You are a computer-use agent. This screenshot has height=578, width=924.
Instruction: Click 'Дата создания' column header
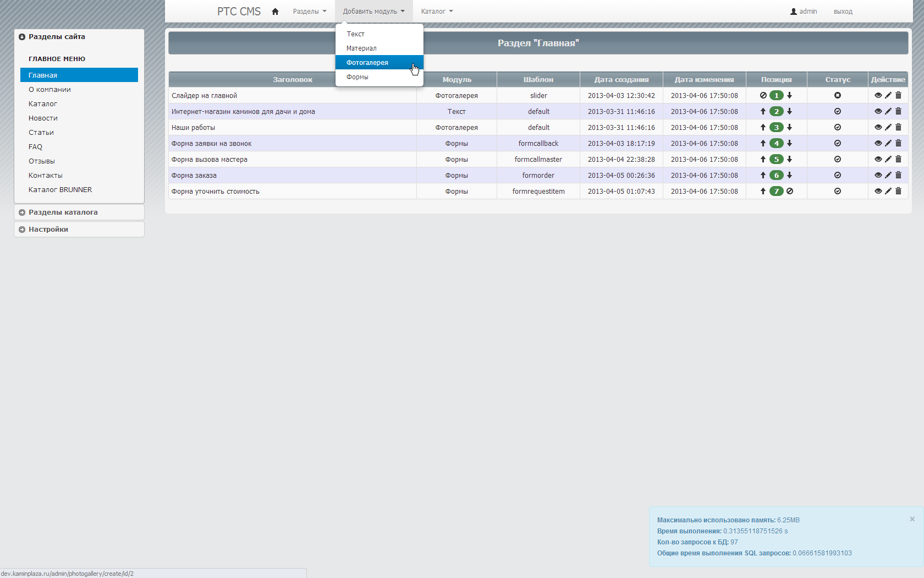click(x=621, y=79)
